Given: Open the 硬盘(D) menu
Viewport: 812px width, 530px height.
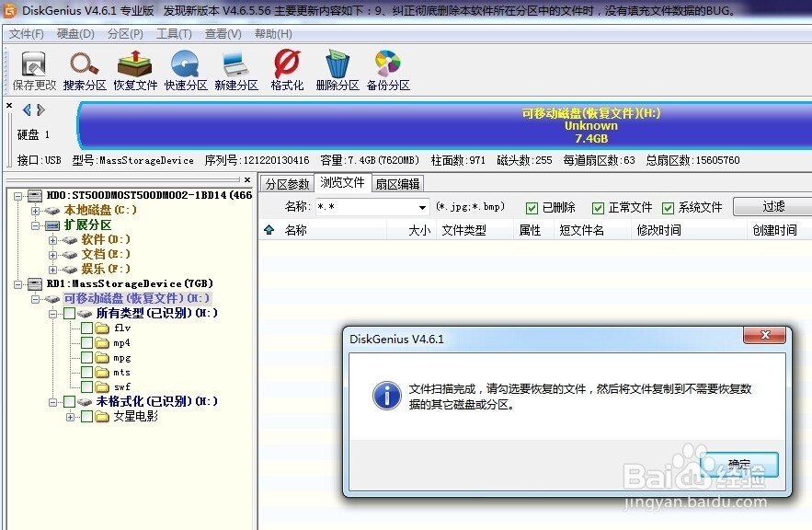Looking at the screenshot, I should click(x=75, y=34).
